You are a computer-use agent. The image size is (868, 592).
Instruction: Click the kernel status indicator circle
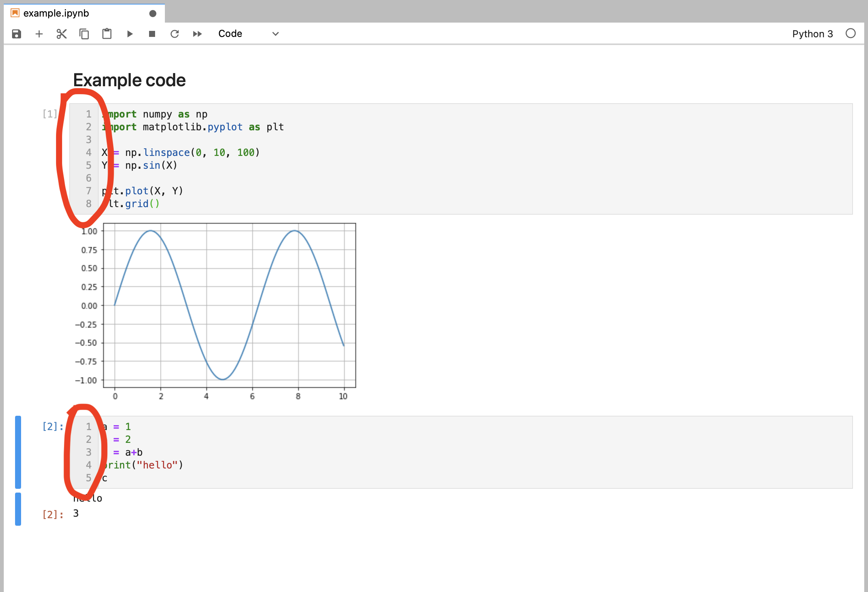(851, 34)
